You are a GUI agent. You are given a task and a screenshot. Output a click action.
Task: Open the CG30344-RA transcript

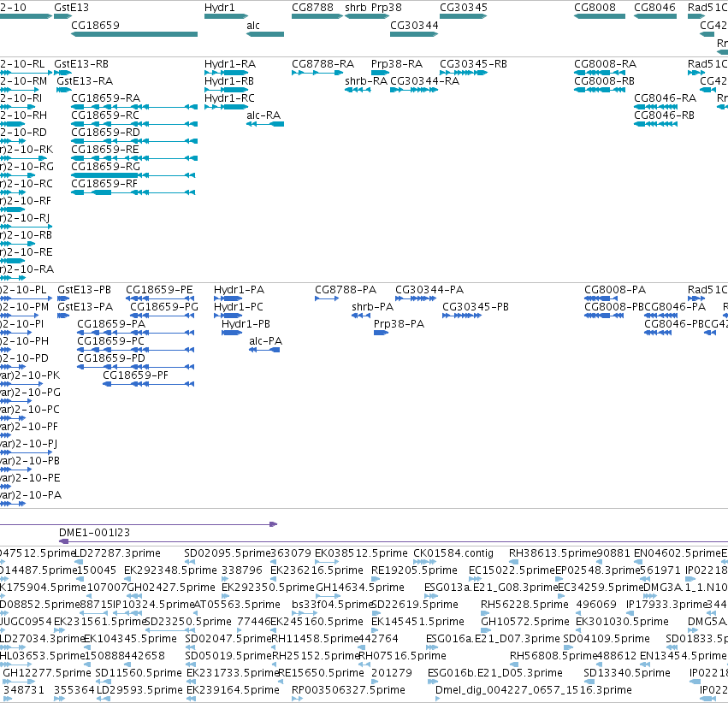(414, 90)
